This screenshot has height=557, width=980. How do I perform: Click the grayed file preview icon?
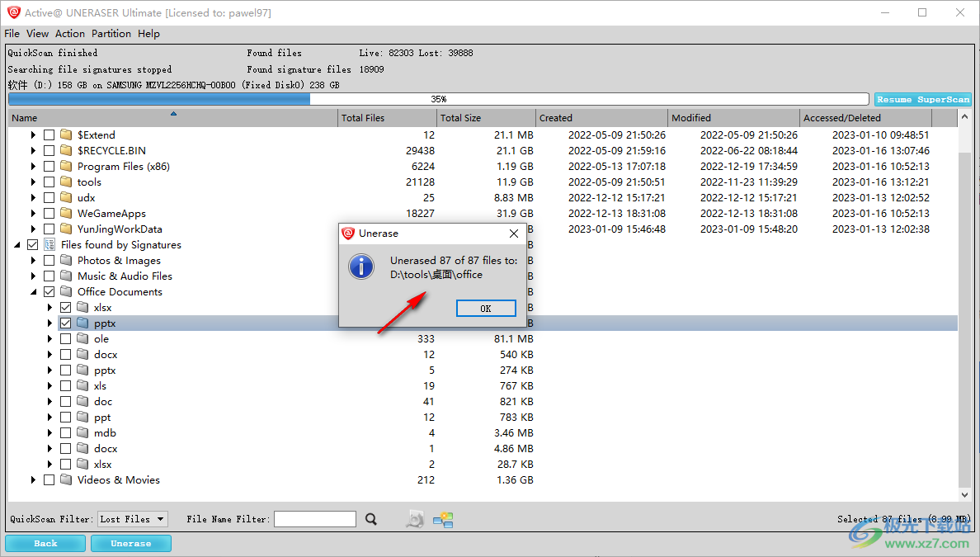[415, 519]
